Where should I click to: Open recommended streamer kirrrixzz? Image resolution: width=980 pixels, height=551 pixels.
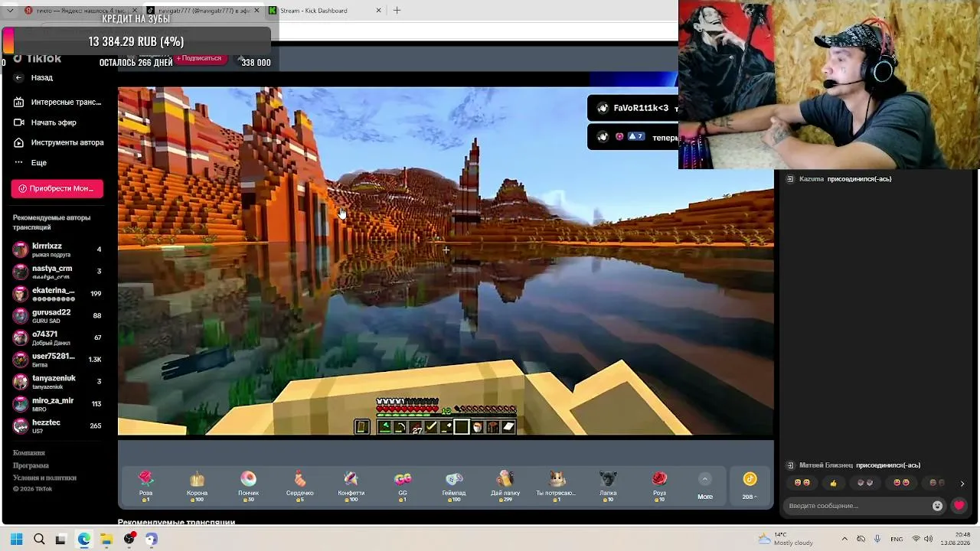[x=57, y=249]
